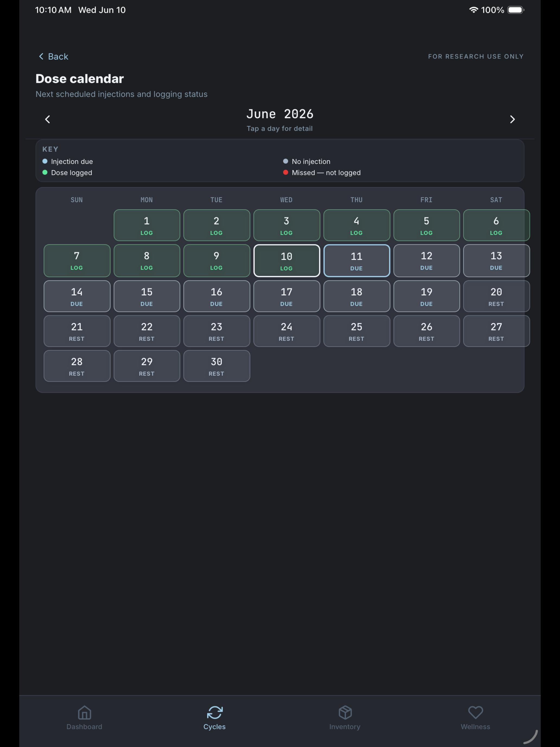Click the SAT weekday header
The height and width of the screenshot is (747, 560).
496,200
